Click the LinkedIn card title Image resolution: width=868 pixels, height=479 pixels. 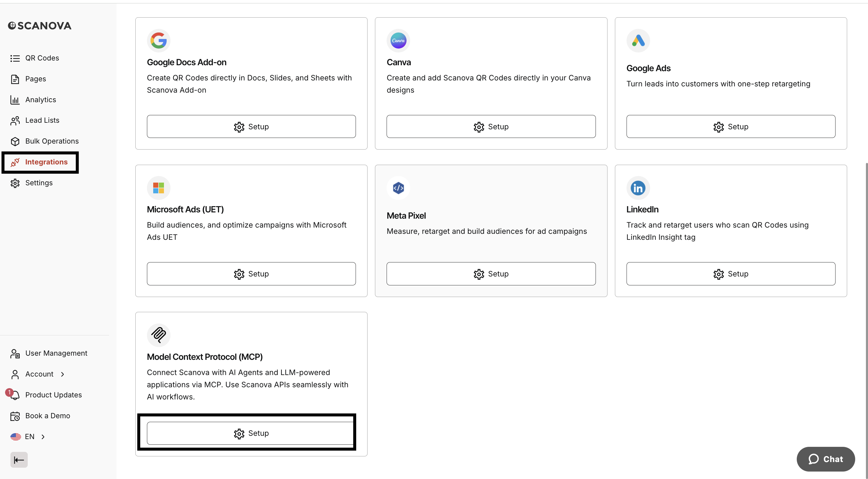point(642,209)
